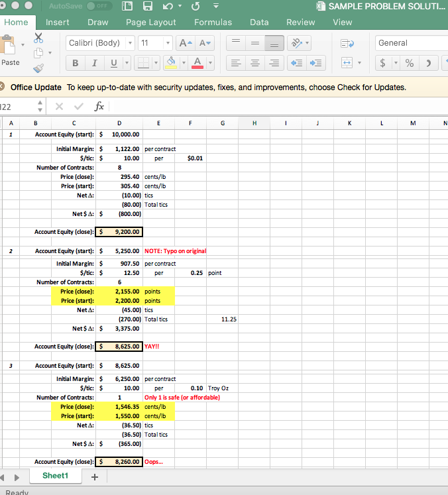Expand Copy options arrow

[50, 53]
